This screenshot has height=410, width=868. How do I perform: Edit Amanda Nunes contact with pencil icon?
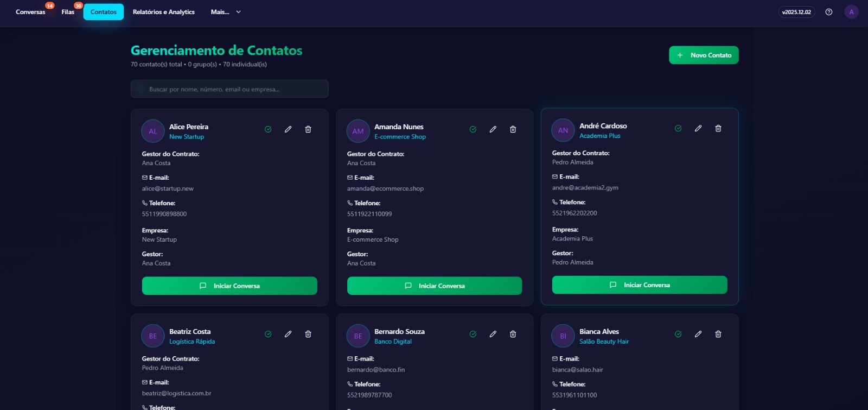493,129
